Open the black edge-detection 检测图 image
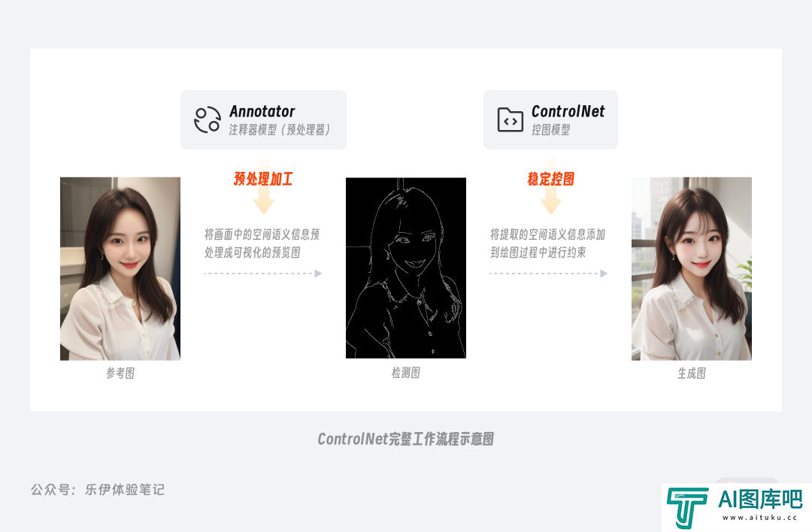The image size is (812, 532). 406,268
